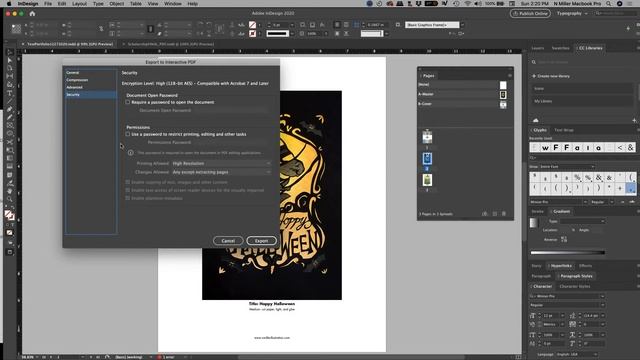
Task: Select the Rectangle Frame tool in toolbox
Action: (10, 126)
